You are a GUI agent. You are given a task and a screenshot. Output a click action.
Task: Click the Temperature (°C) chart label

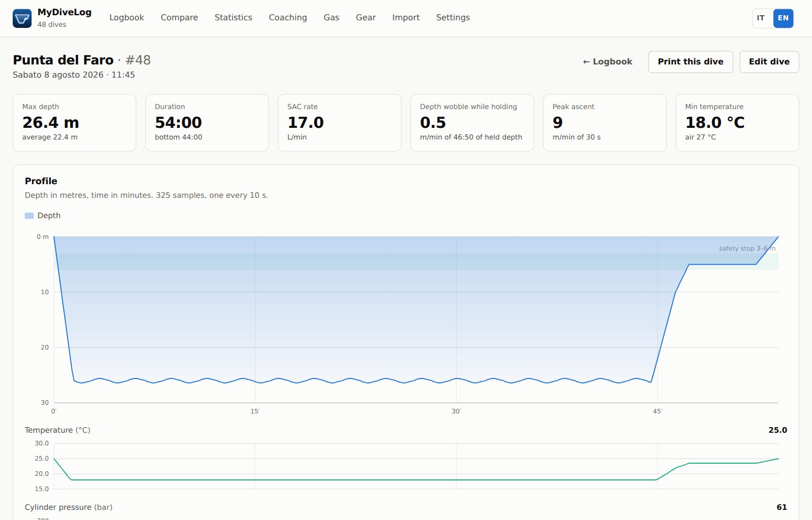point(57,430)
